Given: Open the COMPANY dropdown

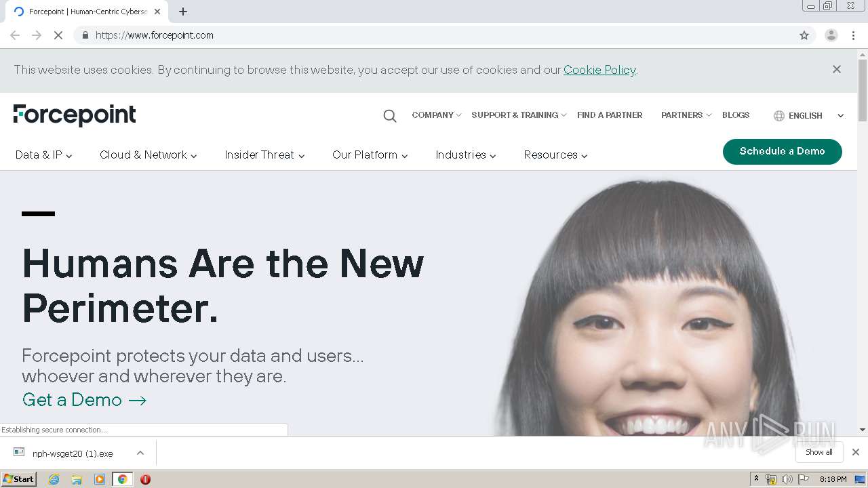Looking at the screenshot, I should 437,115.
